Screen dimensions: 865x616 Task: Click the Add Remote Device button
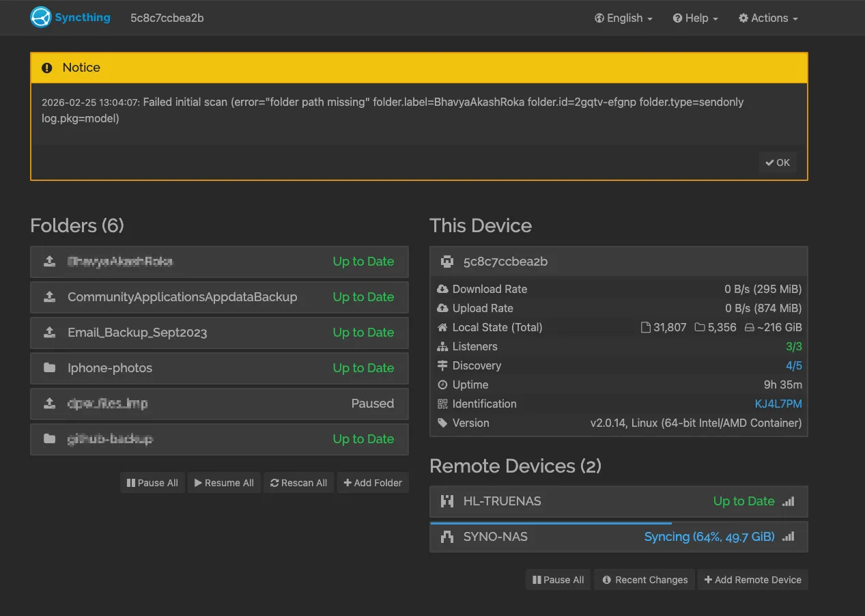(x=752, y=580)
